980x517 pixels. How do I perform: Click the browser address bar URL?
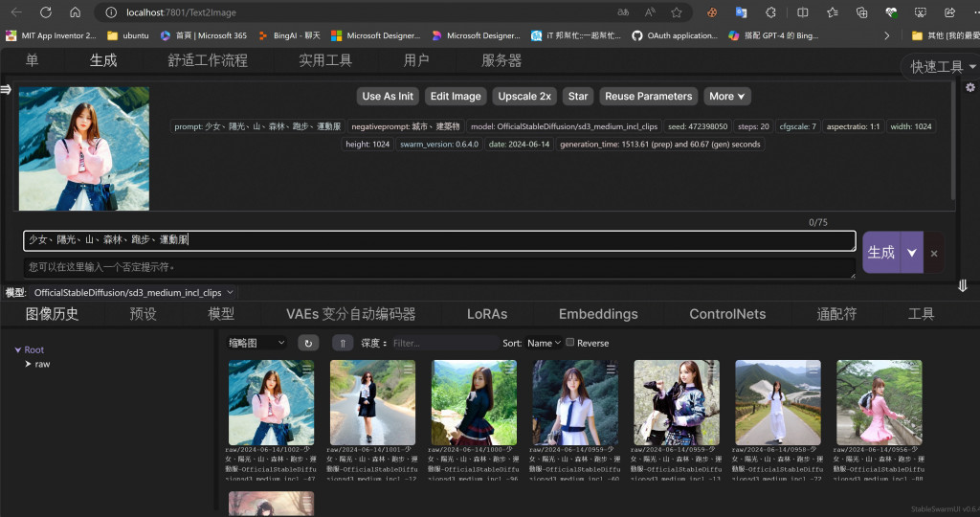(181, 12)
